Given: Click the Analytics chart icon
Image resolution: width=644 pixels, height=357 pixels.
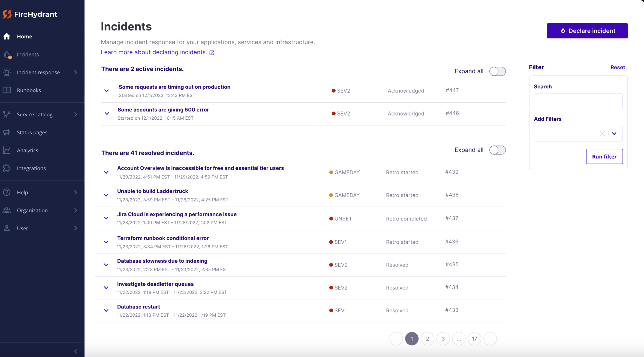Looking at the screenshot, I should point(7,150).
